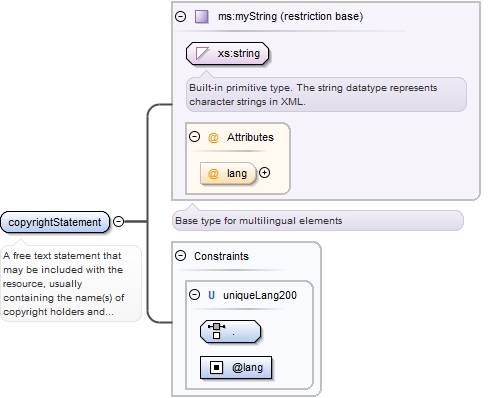Select the lang attribute node
Viewport: 498px width, 398px height.
click(228, 173)
